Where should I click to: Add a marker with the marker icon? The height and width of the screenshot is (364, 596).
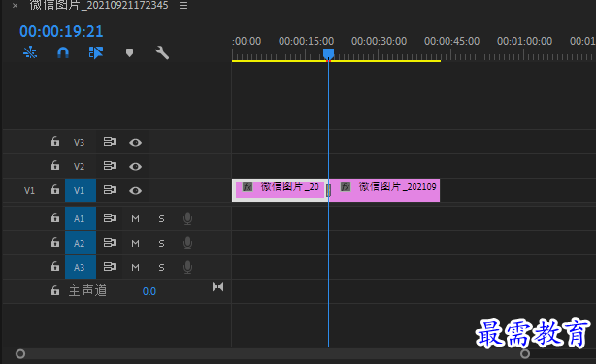pos(129,52)
